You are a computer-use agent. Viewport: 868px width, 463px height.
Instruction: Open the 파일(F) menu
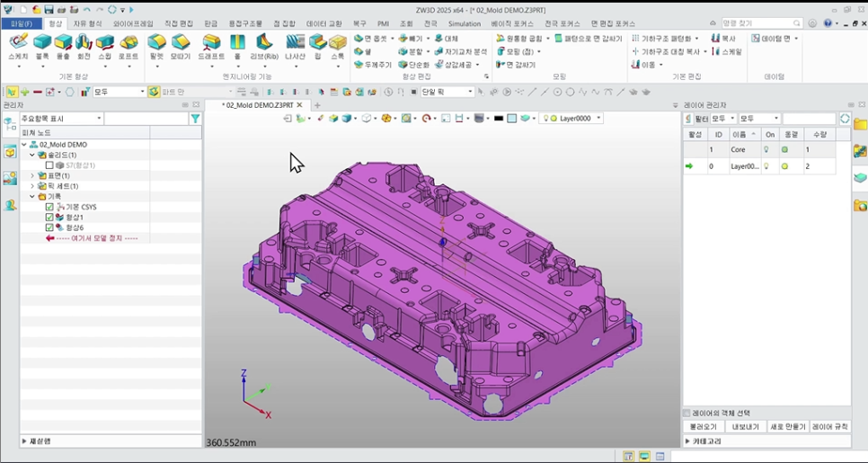click(21, 23)
